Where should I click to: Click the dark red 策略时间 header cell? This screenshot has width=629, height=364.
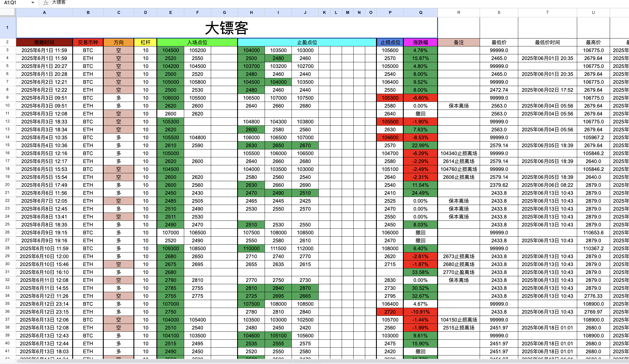point(44,42)
